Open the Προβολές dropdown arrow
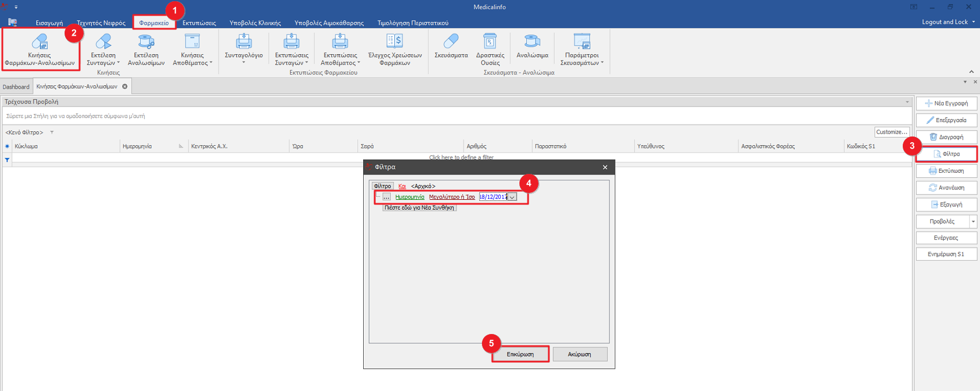This screenshot has height=391, width=980. pyautogui.click(x=973, y=222)
